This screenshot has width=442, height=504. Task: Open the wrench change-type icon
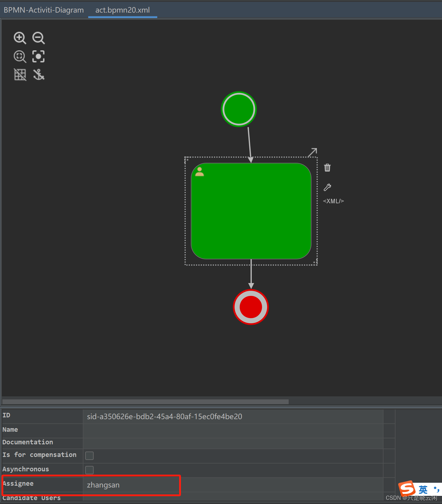[x=327, y=187]
